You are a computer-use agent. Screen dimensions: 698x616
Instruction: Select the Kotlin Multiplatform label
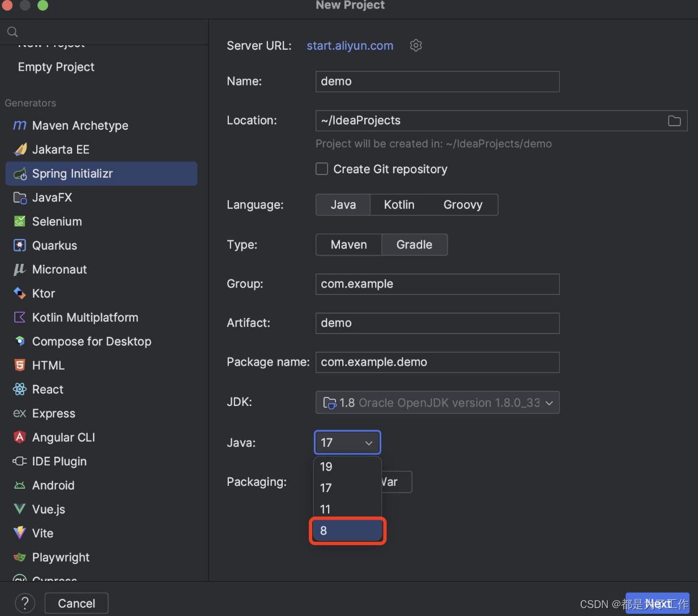tap(85, 317)
